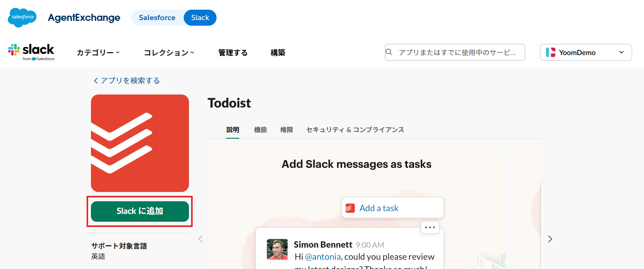Open the three-dot message options button
The height and width of the screenshot is (269, 644).
[430, 227]
